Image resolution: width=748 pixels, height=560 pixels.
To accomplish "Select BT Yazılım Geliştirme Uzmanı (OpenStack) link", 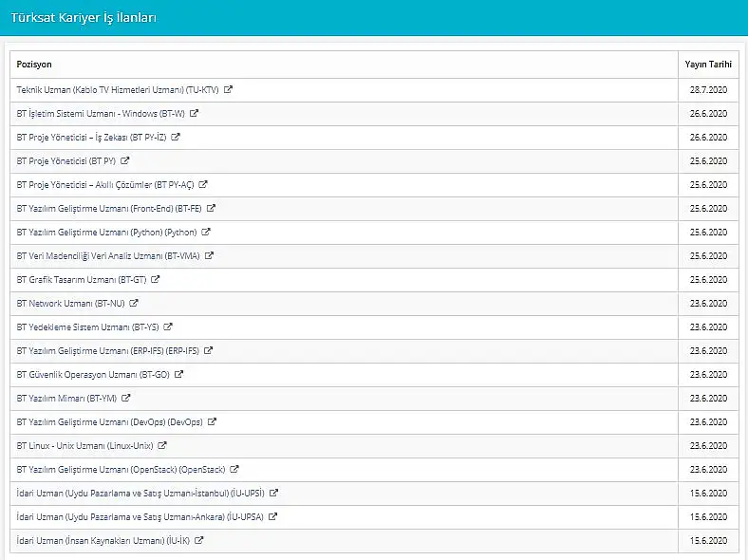I will click(121, 470).
